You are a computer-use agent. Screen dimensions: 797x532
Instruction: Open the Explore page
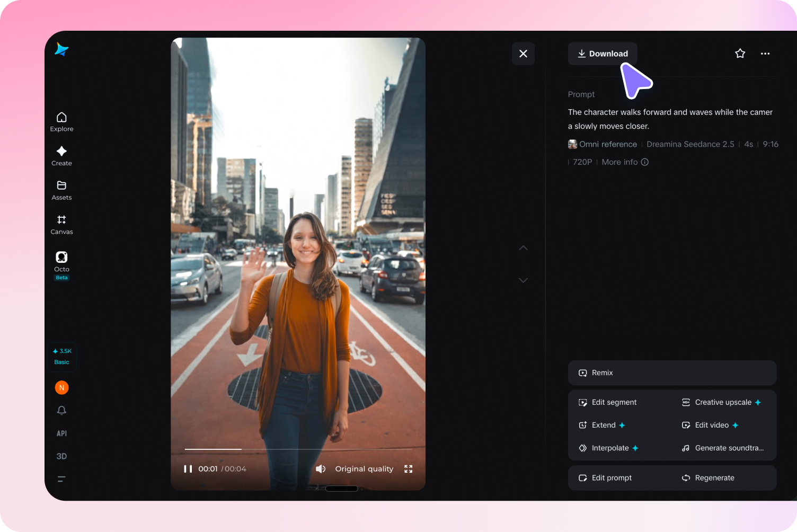(61, 122)
